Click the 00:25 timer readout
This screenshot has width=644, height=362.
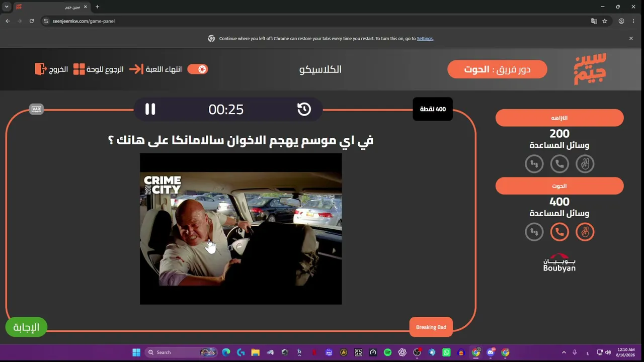(x=226, y=109)
